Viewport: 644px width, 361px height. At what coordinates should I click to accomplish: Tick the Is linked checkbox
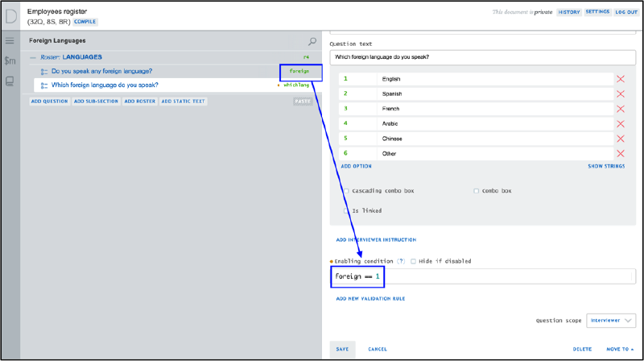tap(347, 210)
